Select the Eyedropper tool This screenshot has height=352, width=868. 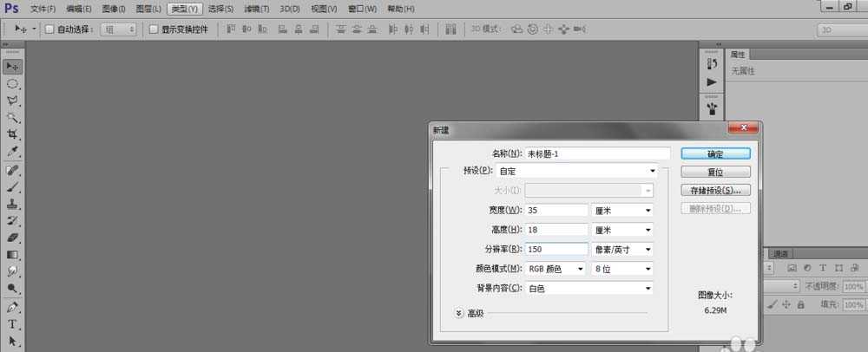pyautogui.click(x=12, y=152)
